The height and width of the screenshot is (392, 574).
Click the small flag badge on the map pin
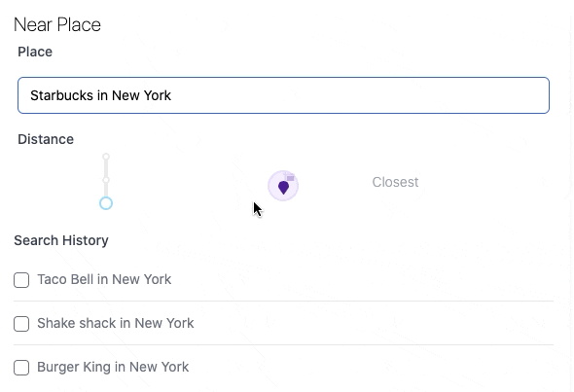coord(290,177)
